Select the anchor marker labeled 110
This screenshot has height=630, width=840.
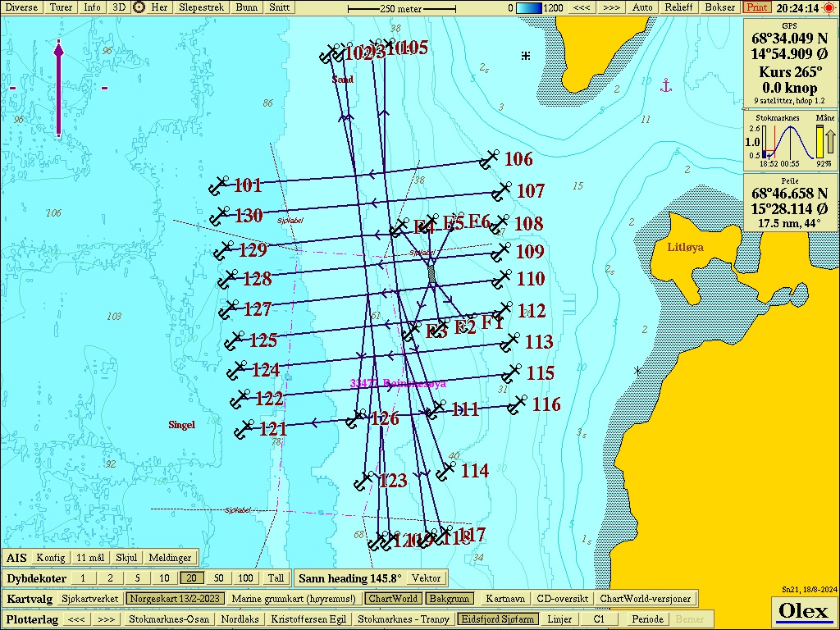point(501,279)
